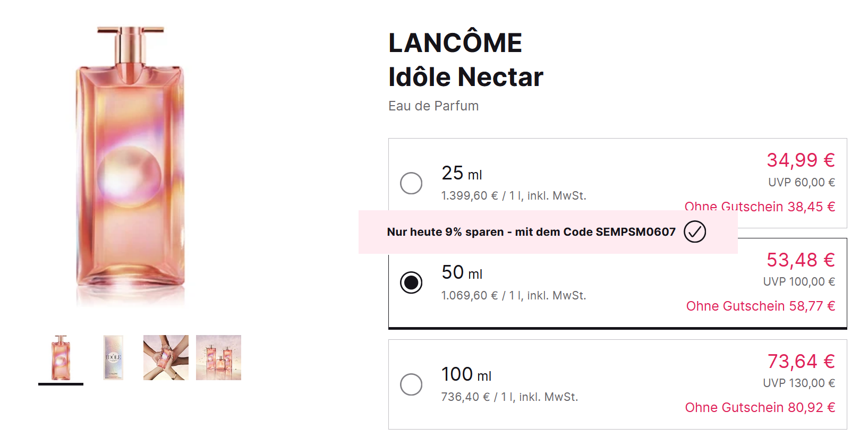Open the first bottle thumbnail
Image resolution: width=868 pixels, height=437 pixels.
[x=61, y=357]
